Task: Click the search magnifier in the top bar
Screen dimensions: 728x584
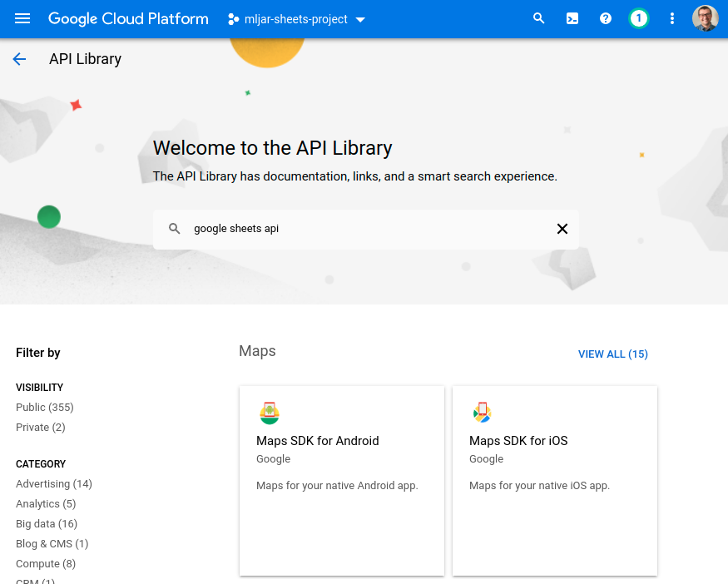Action: 538,17
